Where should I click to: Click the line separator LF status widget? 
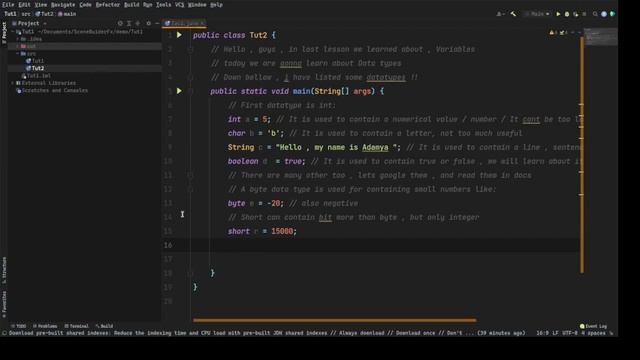pos(556,333)
